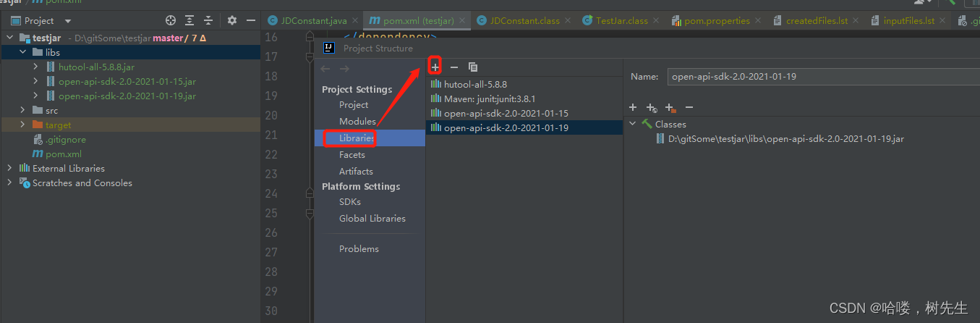The image size is (980, 323).
Task: Click the Exclude plus-folder icon
Action: pyautogui.click(x=670, y=107)
